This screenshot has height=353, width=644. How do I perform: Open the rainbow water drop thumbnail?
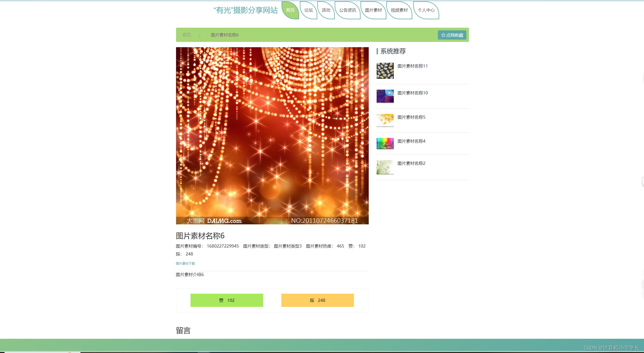pyautogui.click(x=385, y=143)
